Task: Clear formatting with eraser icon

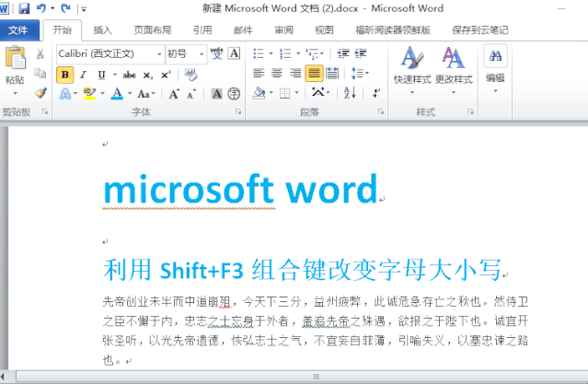Action: coord(190,75)
